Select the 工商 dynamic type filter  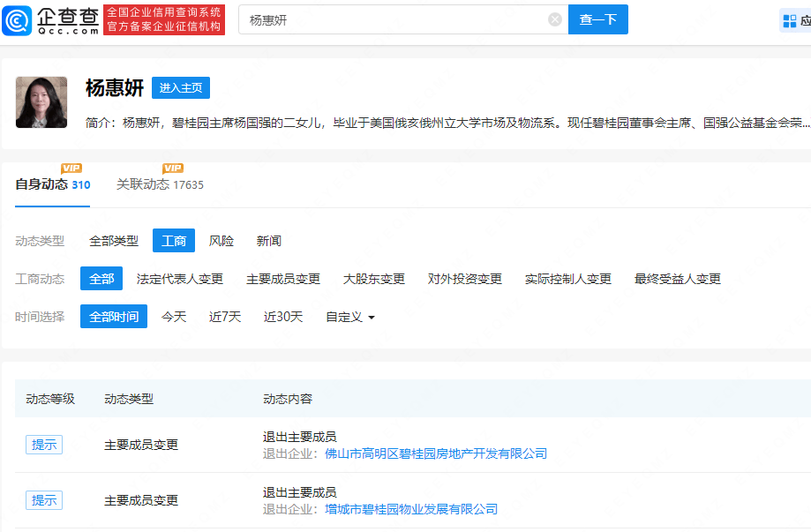click(x=173, y=241)
